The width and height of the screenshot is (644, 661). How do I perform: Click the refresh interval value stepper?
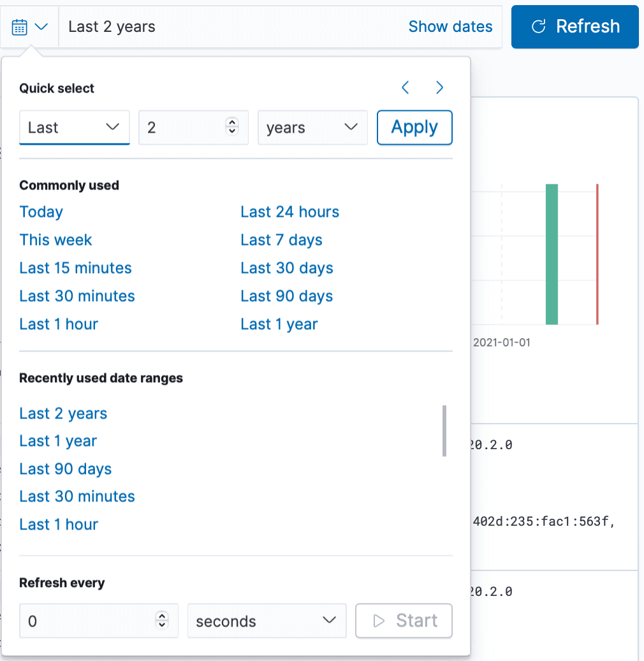163,621
